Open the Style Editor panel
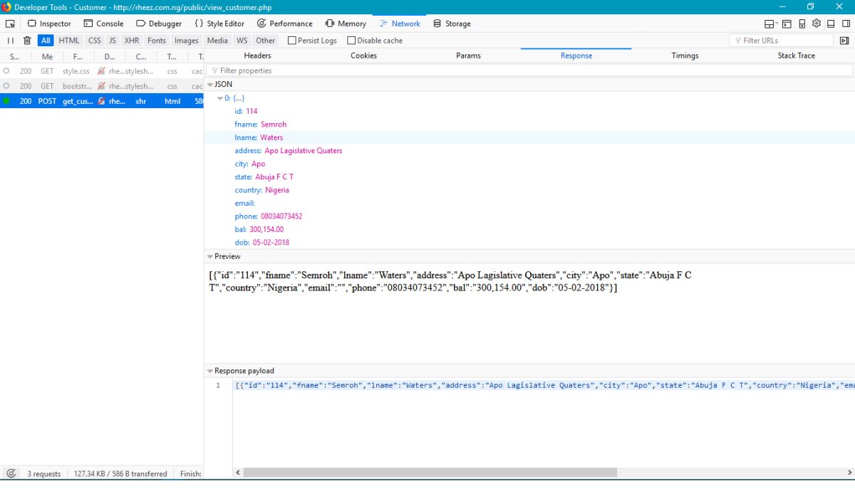This screenshot has width=855, height=504. (x=219, y=23)
